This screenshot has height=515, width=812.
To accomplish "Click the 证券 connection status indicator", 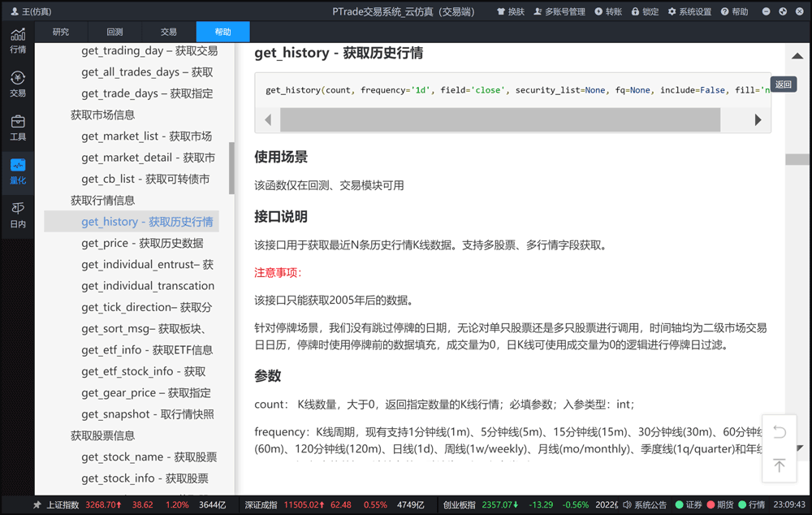I will coord(689,504).
